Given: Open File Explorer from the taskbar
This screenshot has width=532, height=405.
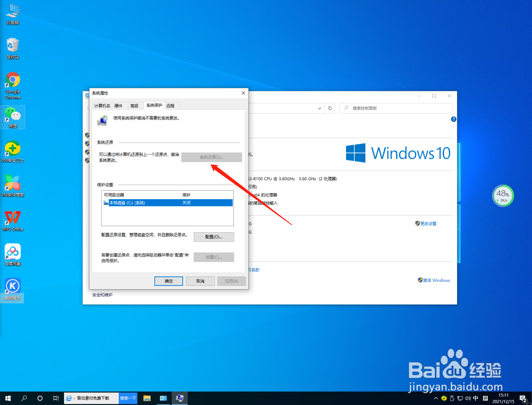Looking at the screenshot, I should (x=147, y=398).
